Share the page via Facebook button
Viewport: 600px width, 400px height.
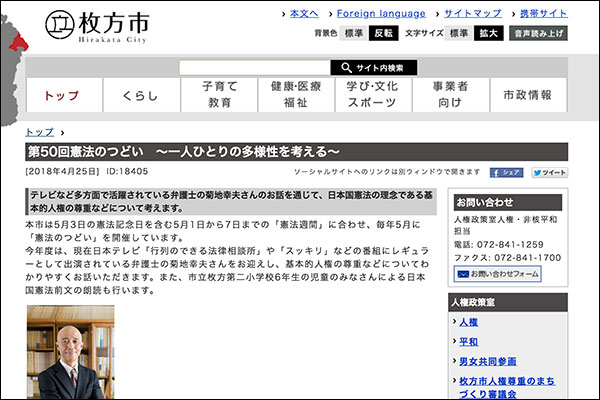pyautogui.click(x=507, y=172)
